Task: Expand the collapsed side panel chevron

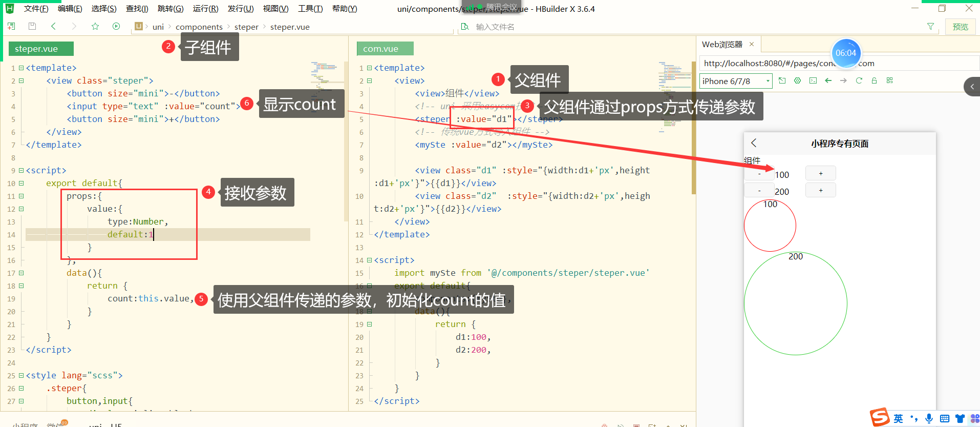Action: click(x=972, y=87)
